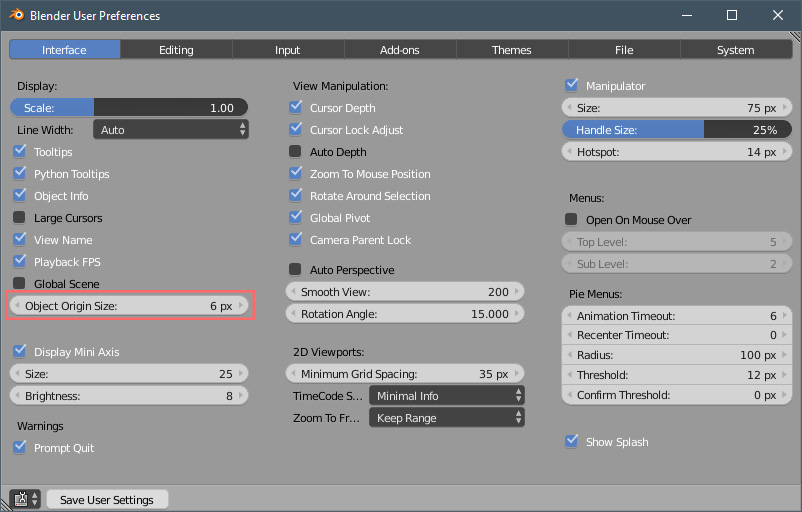Screen dimensions: 802x512
Task: Increase Manipulator Size with right arrow
Action: coord(785,107)
